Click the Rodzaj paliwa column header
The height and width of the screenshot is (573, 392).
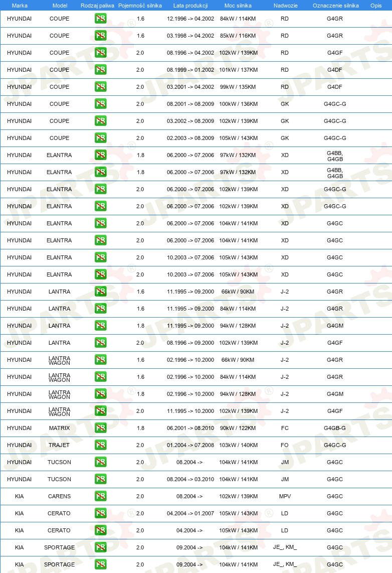coord(97,6)
